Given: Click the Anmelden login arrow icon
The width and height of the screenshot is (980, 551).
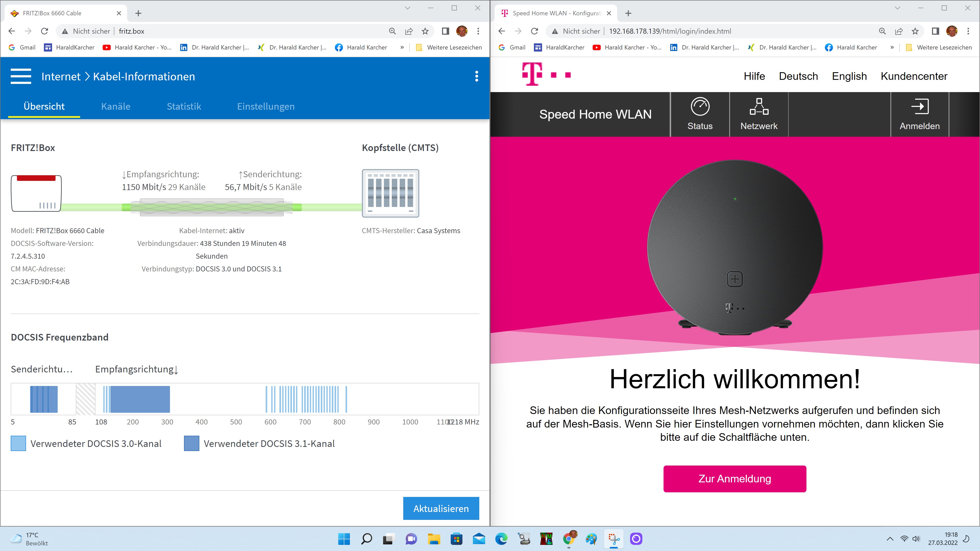Looking at the screenshot, I should click(x=920, y=106).
